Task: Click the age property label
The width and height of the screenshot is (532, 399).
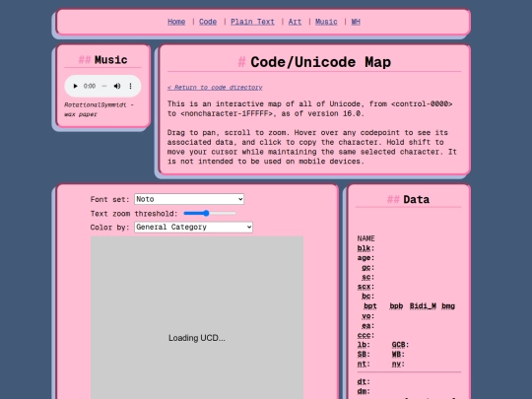Action: click(366, 258)
